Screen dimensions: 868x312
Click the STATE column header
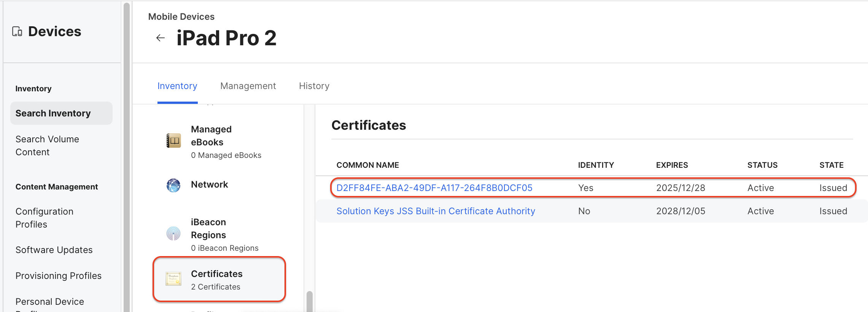click(x=831, y=165)
